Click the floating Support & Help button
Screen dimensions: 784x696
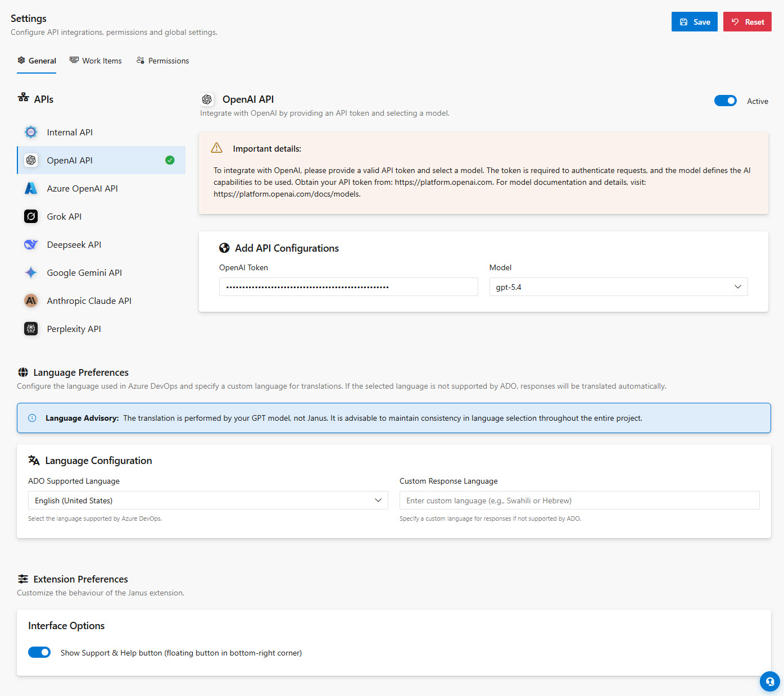tap(769, 681)
